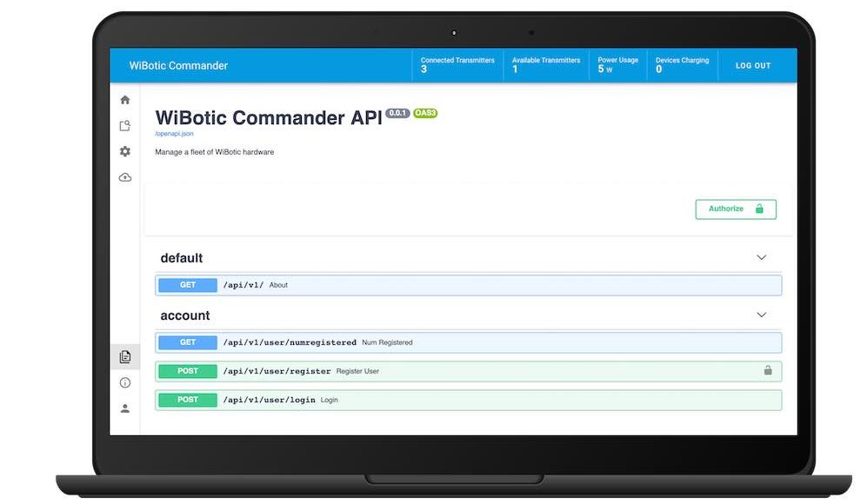Click the Connected Transmitters stat

[x=457, y=65]
